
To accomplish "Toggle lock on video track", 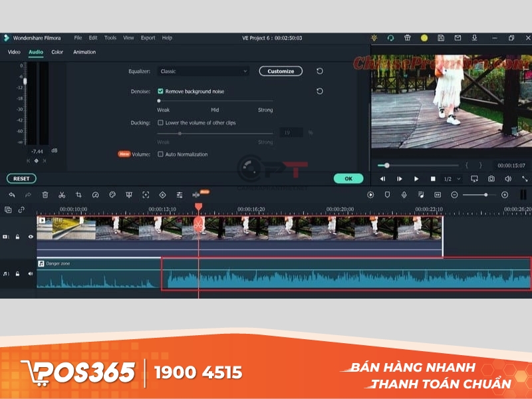I will click(17, 237).
